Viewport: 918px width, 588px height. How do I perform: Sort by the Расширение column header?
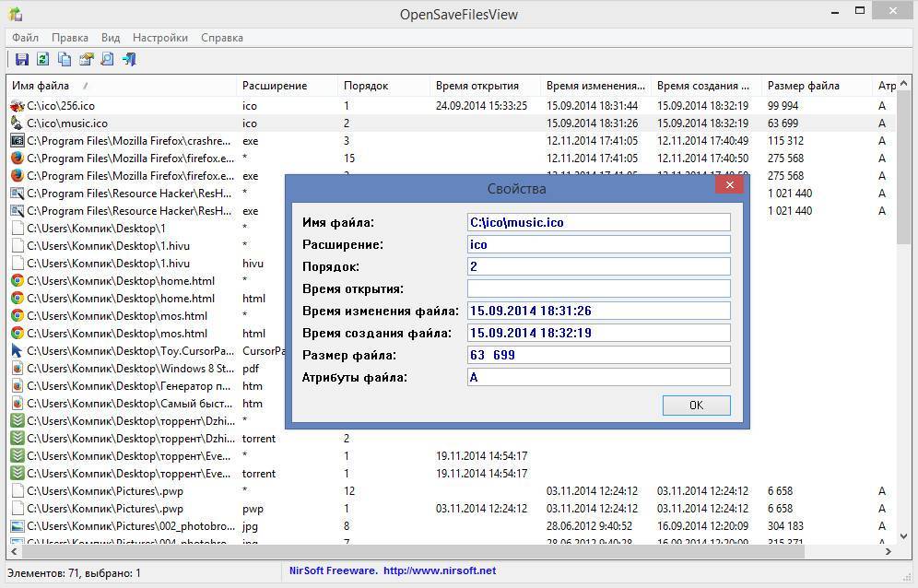[275, 86]
